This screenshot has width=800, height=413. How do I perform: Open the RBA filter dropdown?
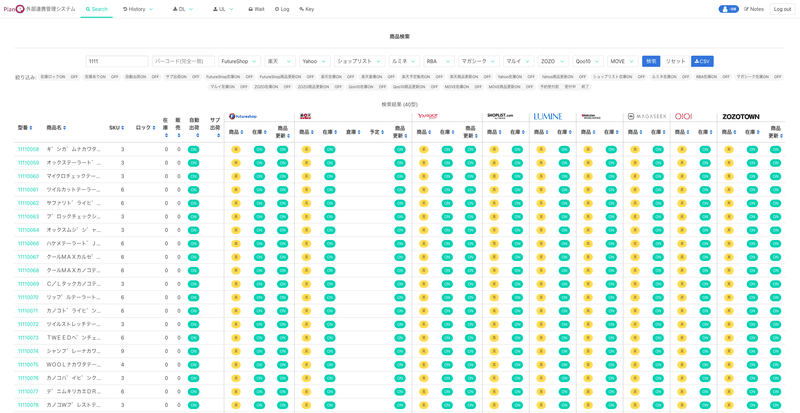click(x=439, y=61)
